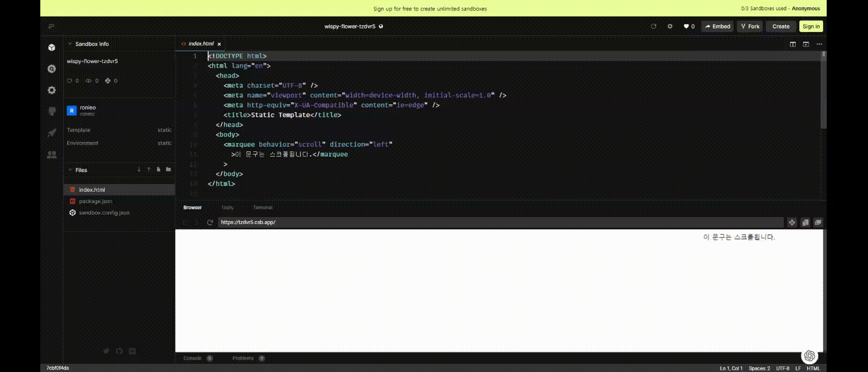Close the index.html tab

(x=219, y=44)
